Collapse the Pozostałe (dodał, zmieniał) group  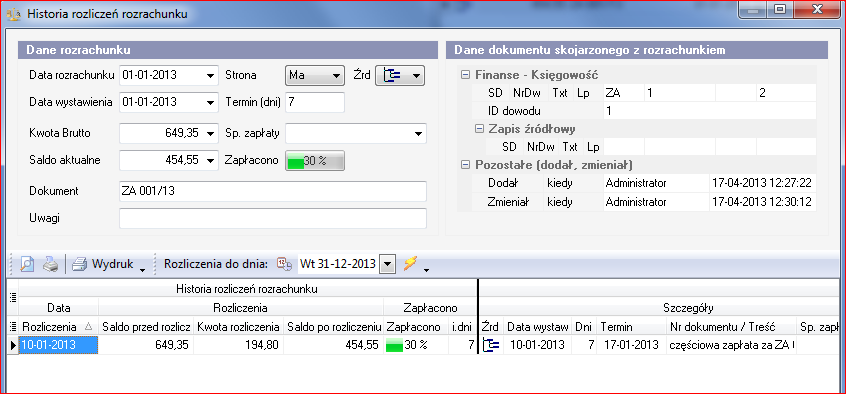pyautogui.click(x=465, y=164)
